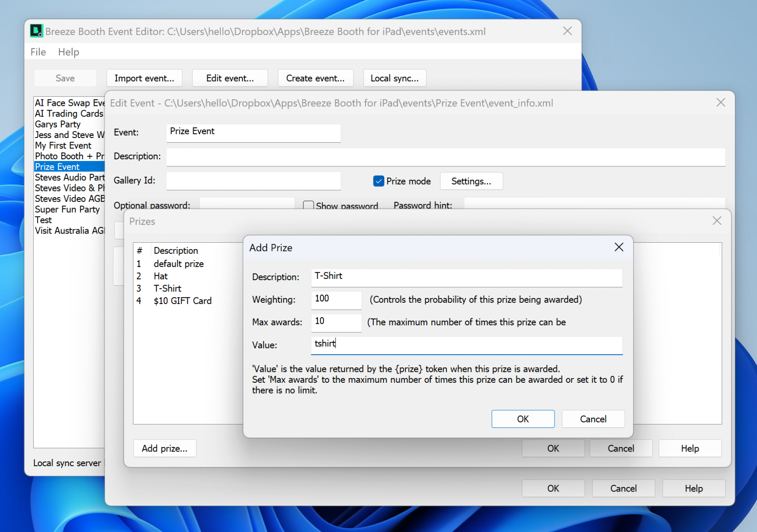Click into the prize Description field
The image size is (757, 532).
coord(466,277)
